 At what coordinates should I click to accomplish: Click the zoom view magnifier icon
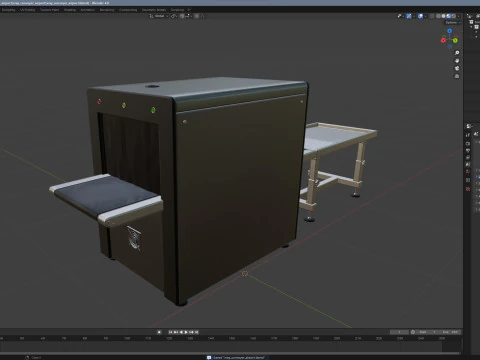coord(457,53)
